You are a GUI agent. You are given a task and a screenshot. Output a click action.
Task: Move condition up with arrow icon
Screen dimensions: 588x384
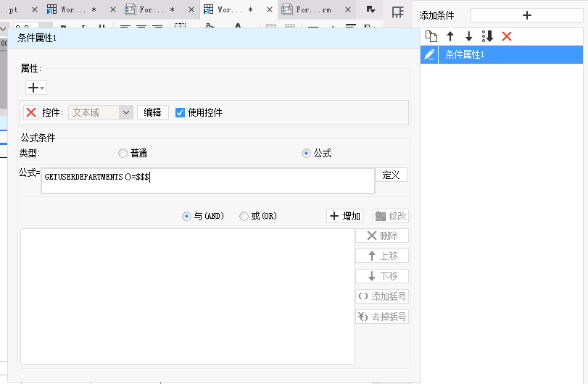(450, 36)
